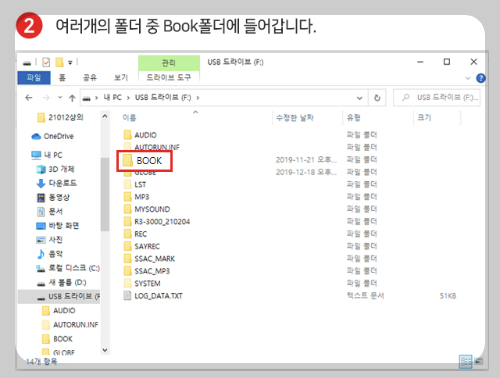
Task: Expand the chevron after USB 드라이브 (F:) in address bar
Action: (198, 98)
